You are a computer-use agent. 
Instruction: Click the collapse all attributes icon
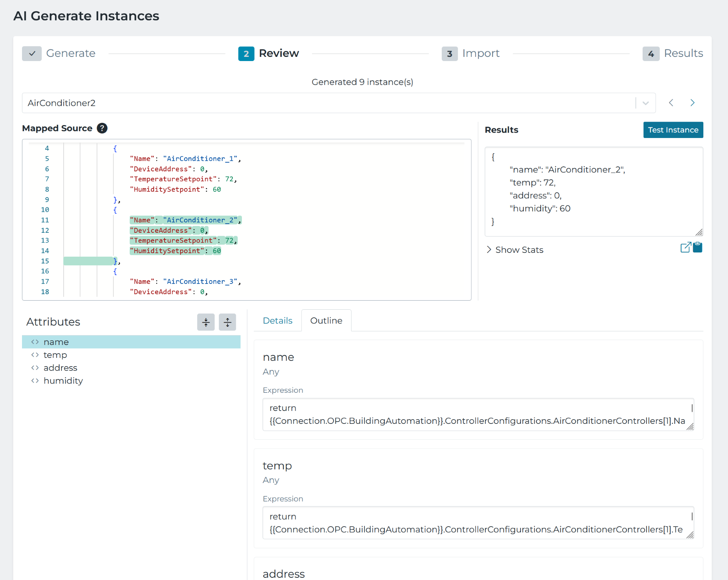pyautogui.click(x=206, y=322)
